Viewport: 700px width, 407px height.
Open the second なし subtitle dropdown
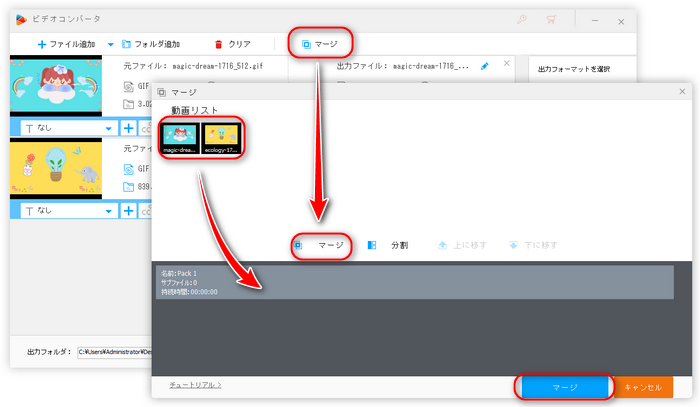70,211
